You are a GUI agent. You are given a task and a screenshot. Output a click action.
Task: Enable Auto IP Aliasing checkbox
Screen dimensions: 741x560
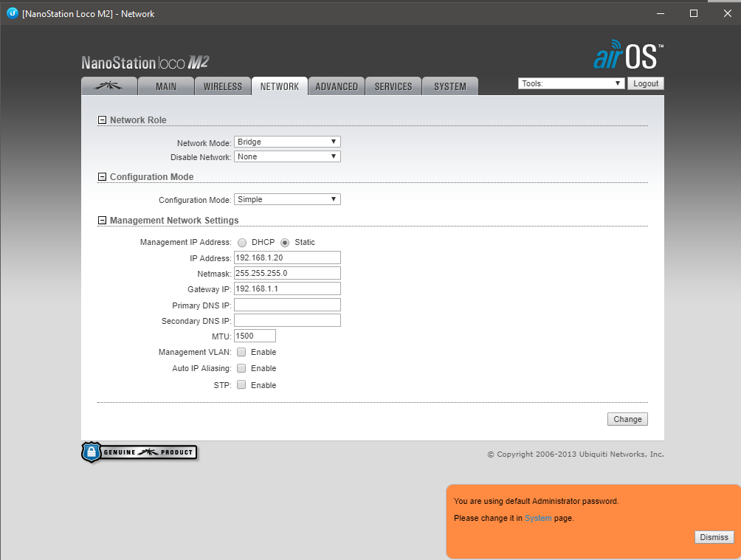click(x=241, y=368)
